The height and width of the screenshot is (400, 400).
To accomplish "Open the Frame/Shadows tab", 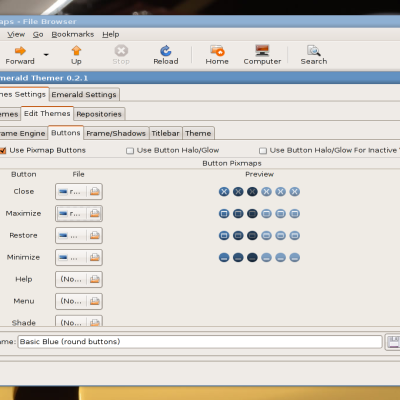I will tap(116, 133).
